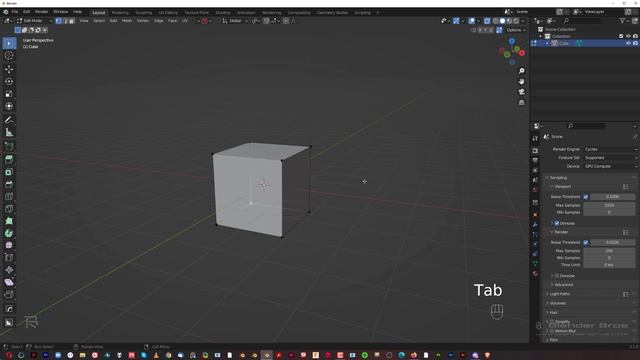Open the Face menu in header
Screen dimensions: 640x360
coord(173,21)
